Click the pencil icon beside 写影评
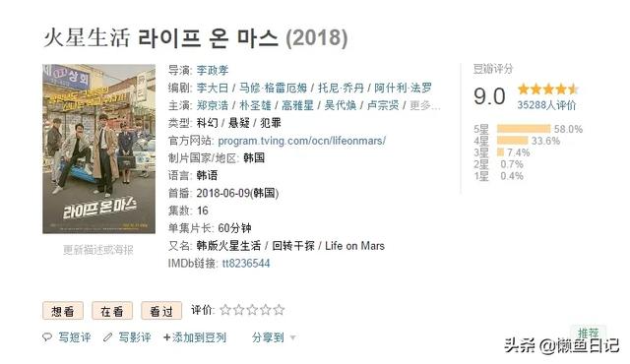This screenshot has height=364, width=630. tap(107, 337)
